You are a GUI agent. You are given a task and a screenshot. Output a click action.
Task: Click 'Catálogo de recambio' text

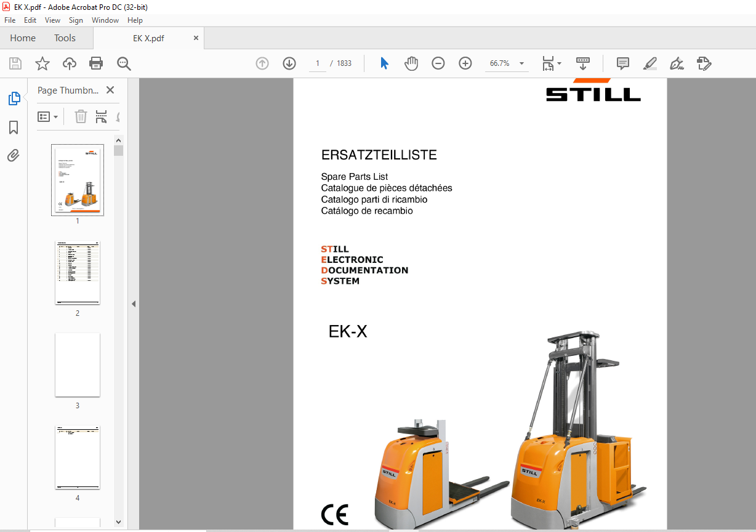tap(367, 211)
